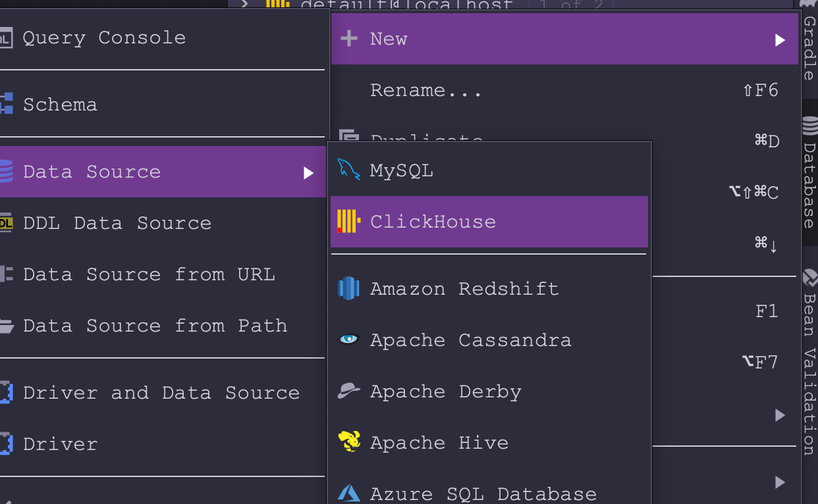Click the MySQL dolphin icon
The image size is (818, 504).
coord(348,170)
